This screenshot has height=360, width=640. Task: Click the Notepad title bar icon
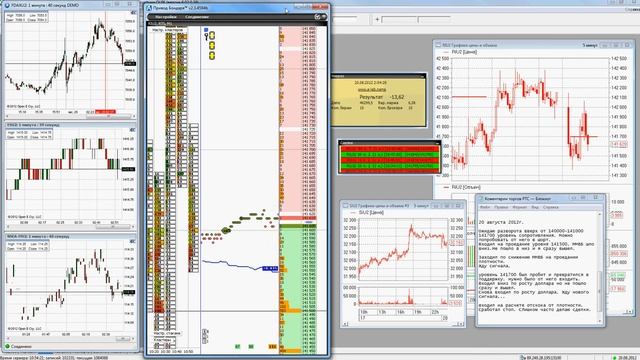(x=481, y=198)
